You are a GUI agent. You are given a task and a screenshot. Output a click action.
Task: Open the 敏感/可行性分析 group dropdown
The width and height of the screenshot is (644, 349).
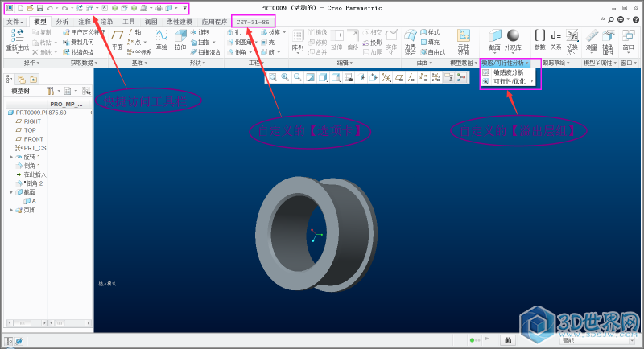506,62
